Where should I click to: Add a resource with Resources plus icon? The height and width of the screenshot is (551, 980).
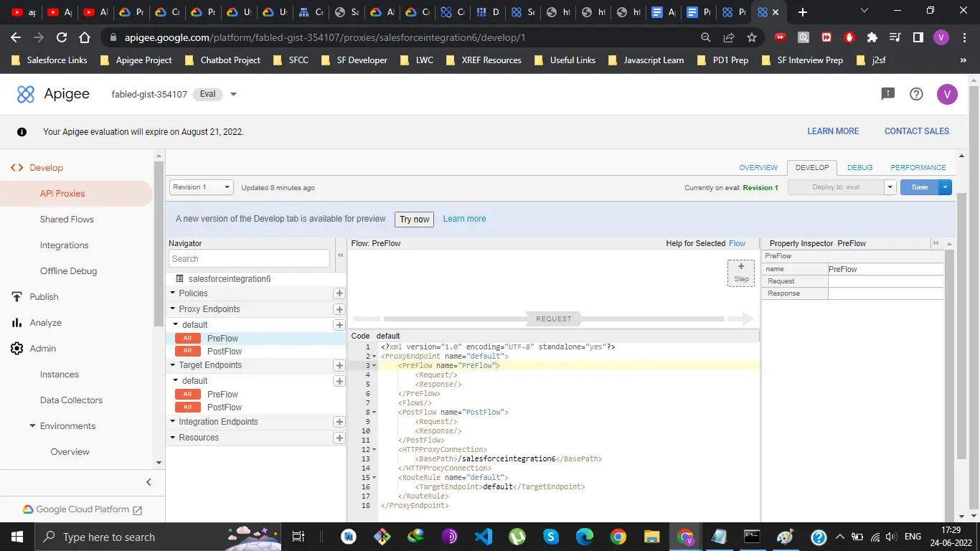click(x=339, y=438)
